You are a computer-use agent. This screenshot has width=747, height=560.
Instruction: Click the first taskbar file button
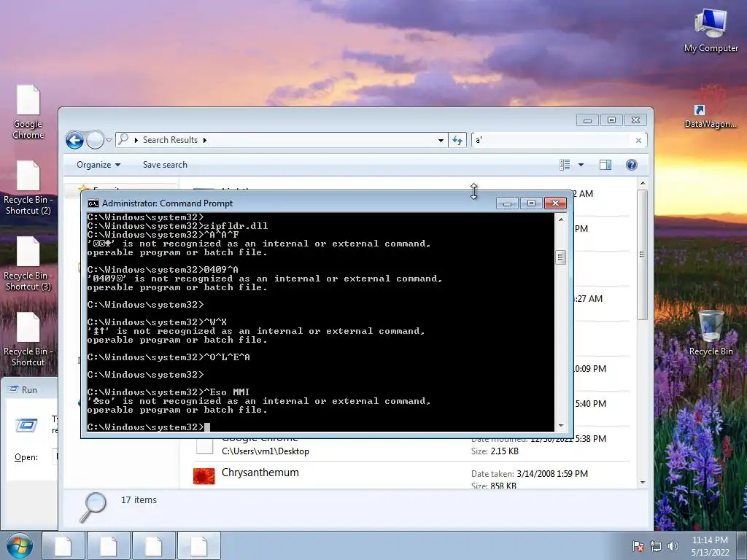tap(63, 545)
